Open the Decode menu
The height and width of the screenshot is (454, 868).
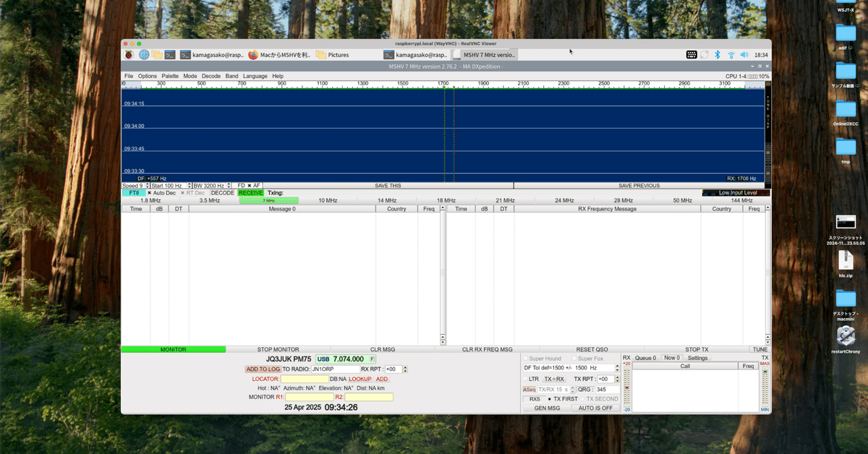tap(211, 76)
